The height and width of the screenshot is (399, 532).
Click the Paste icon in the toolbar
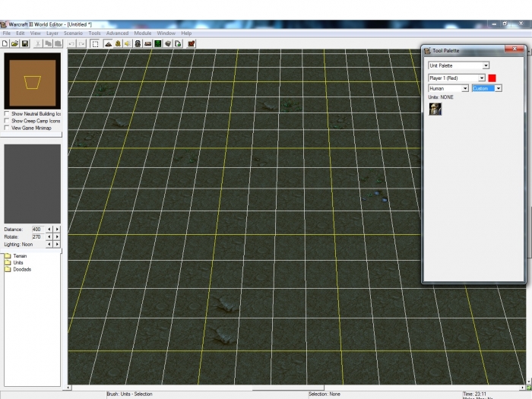click(x=59, y=44)
